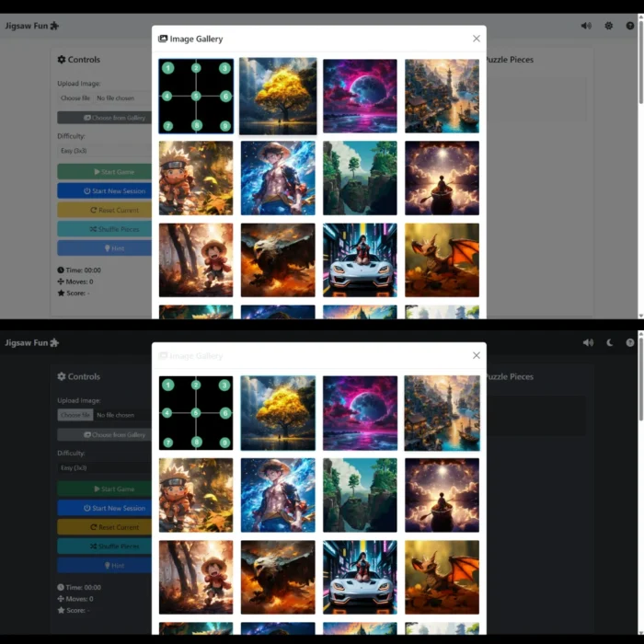
Task: Close the Image Gallery dialog in light-theme window
Action: [477, 39]
